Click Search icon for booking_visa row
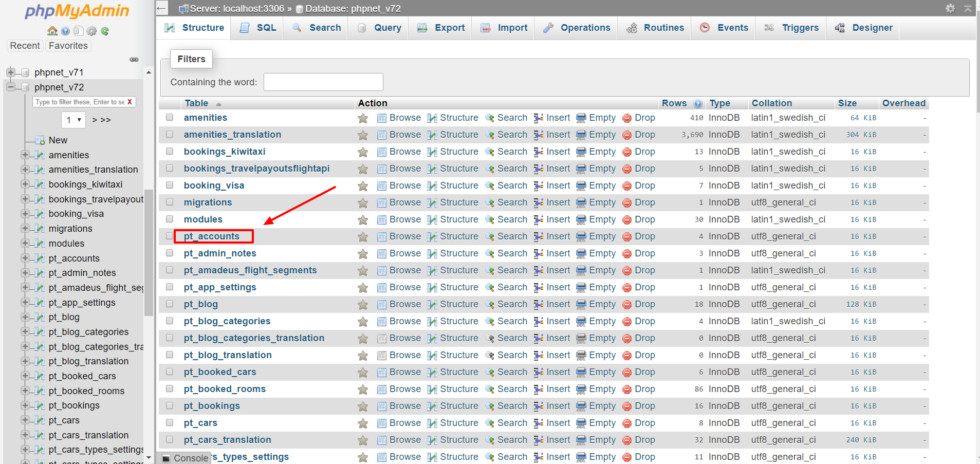This screenshot has width=980, height=464. [490, 186]
